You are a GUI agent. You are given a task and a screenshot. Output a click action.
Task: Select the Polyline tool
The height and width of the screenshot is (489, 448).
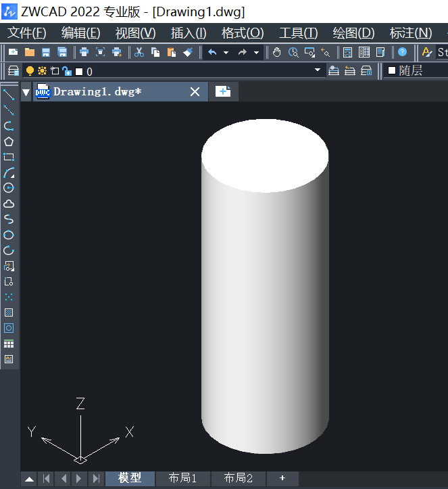tap(9, 126)
